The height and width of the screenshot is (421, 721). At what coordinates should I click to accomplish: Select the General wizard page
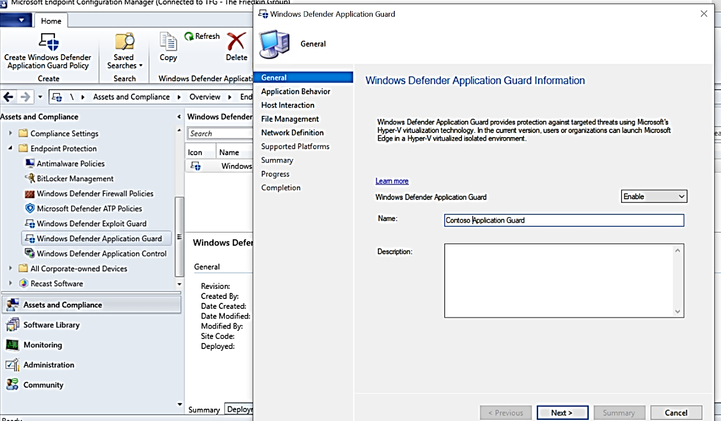[303, 78]
